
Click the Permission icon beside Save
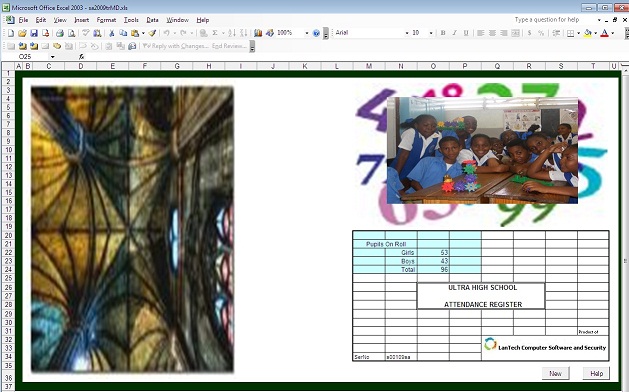click(45, 33)
